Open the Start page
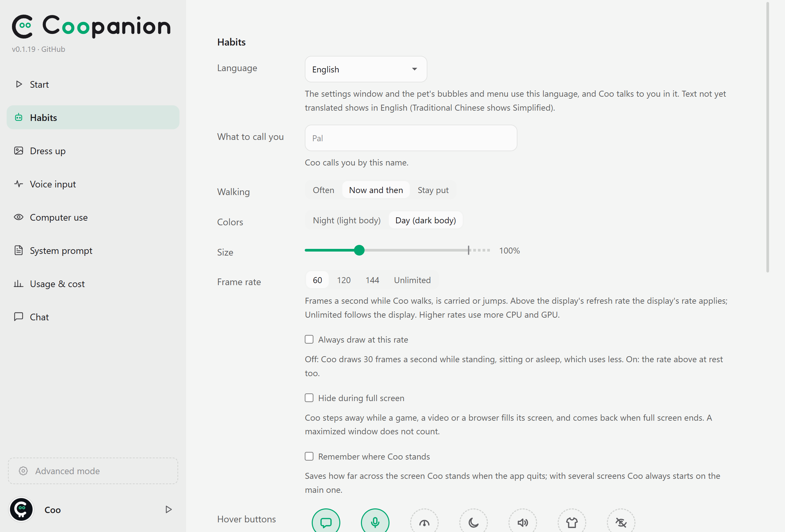Screen dimensions: 785x532 [93, 84]
